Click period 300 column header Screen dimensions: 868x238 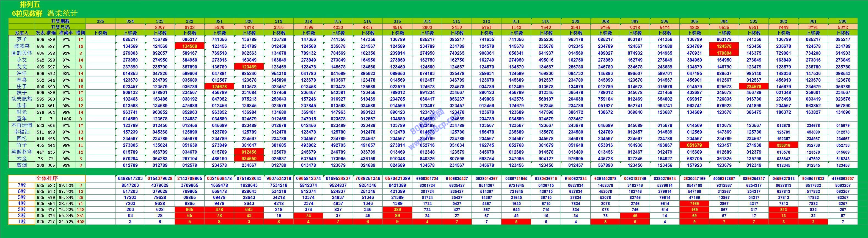click(x=842, y=21)
